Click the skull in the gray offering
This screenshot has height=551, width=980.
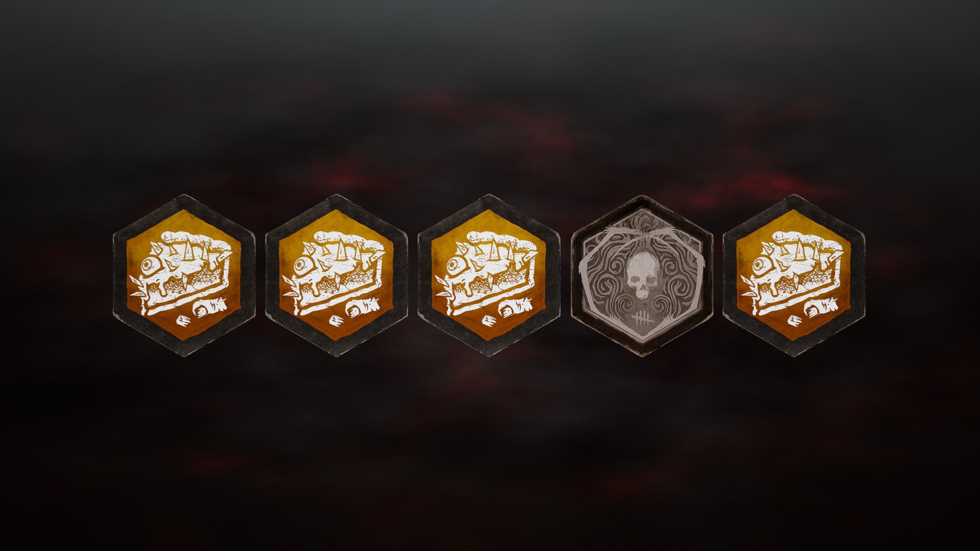pos(642,275)
